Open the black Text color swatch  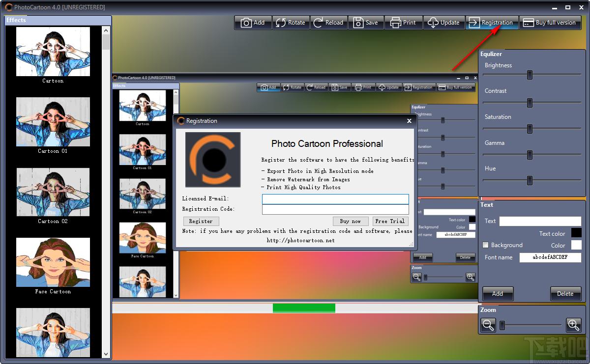point(576,233)
